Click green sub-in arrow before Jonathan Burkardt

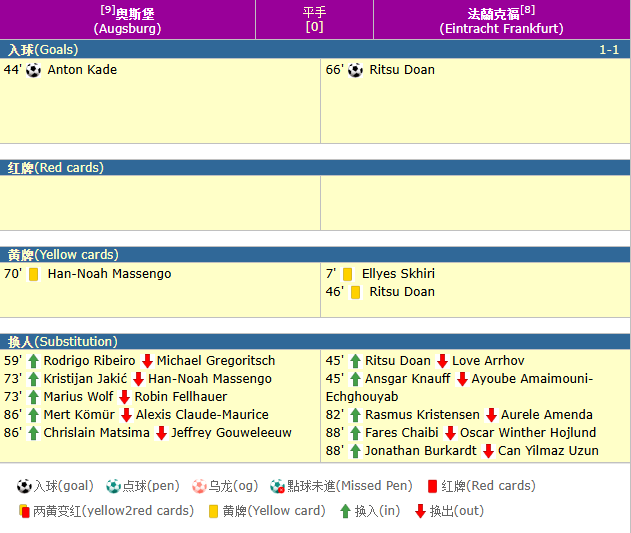(355, 451)
